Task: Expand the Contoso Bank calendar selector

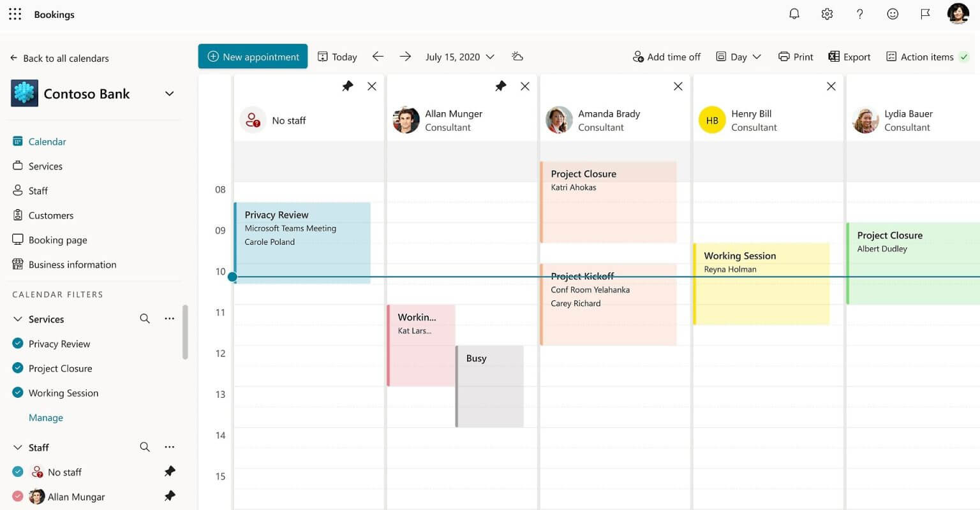Action: [169, 93]
